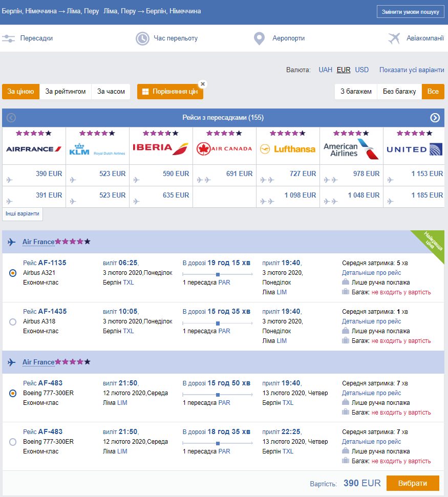Switch to the З багажем tab

click(x=356, y=92)
